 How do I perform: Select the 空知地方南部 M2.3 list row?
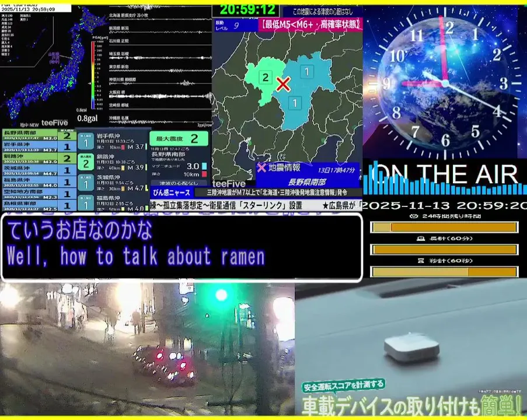39,194
